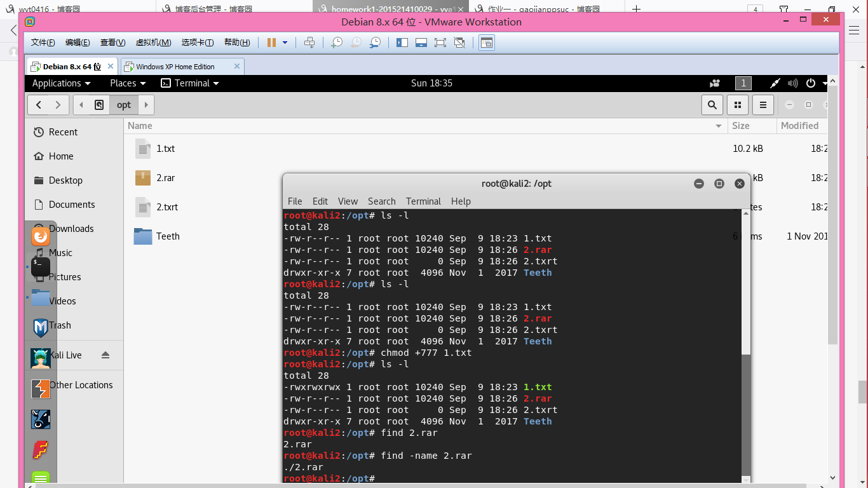
Task: Switch to Windows XP Home Edition tab
Action: tap(181, 66)
